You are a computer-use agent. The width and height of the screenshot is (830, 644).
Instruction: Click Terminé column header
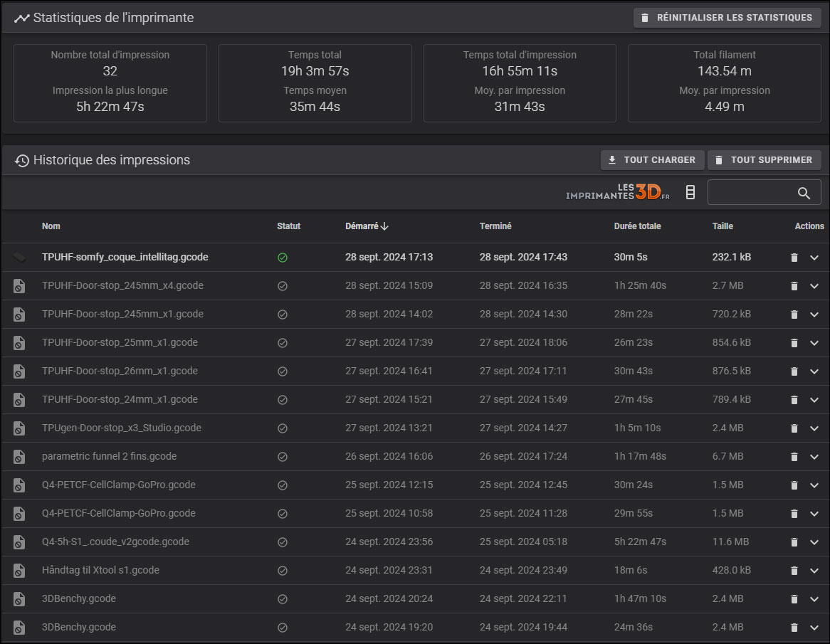pos(495,226)
